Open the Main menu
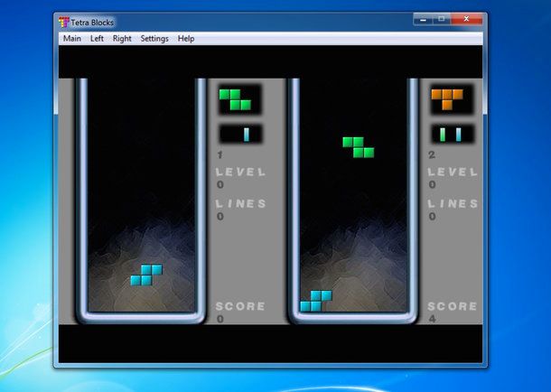This screenshot has width=551, height=392. pyautogui.click(x=72, y=38)
